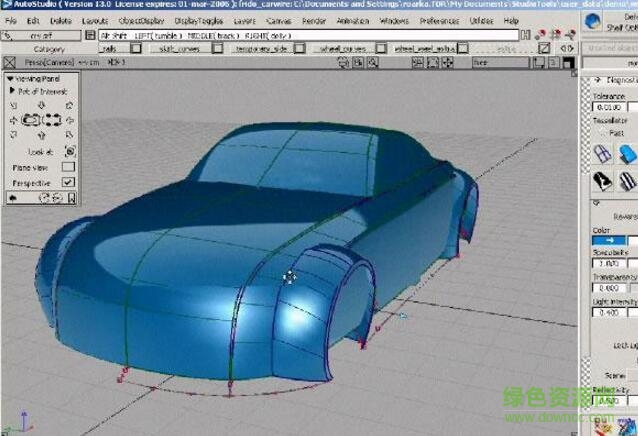Click the next view redo icon
The height and width of the screenshot is (436, 638).
[x=57, y=198]
